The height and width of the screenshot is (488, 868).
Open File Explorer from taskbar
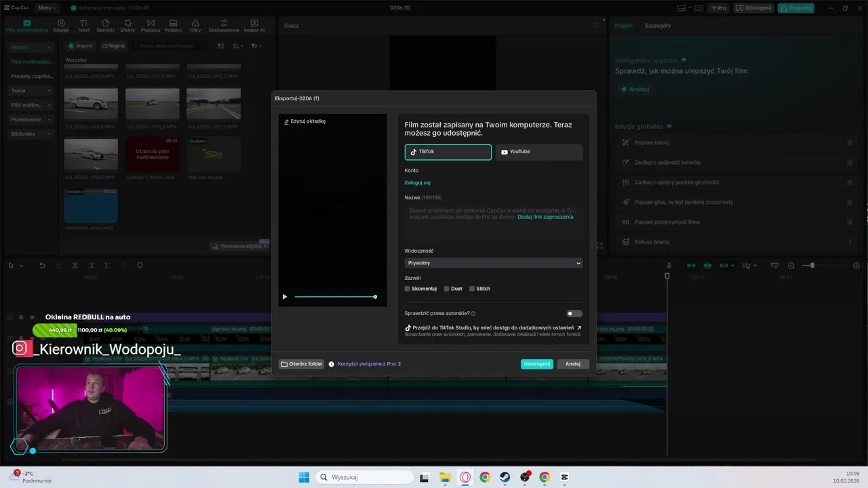click(x=445, y=477)
